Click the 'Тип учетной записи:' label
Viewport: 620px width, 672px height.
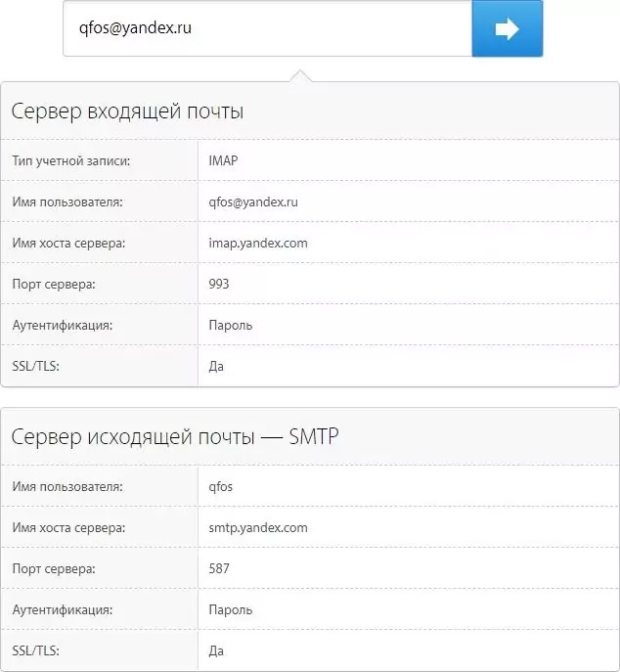(x=71, y=160)
